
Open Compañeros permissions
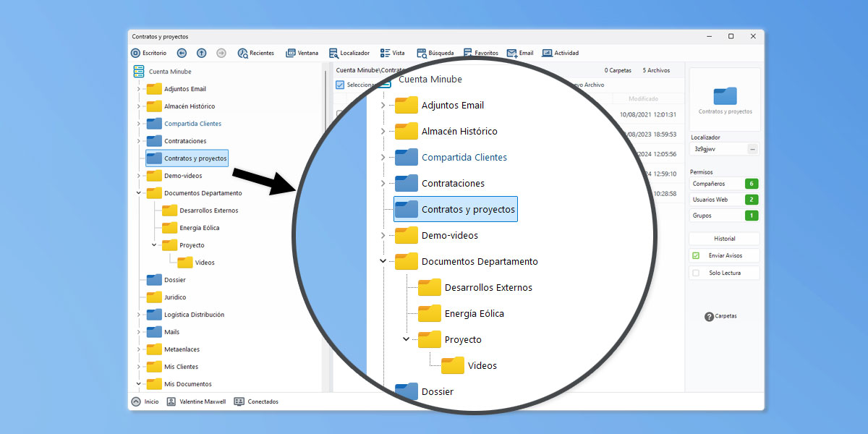tap(725, 184)
